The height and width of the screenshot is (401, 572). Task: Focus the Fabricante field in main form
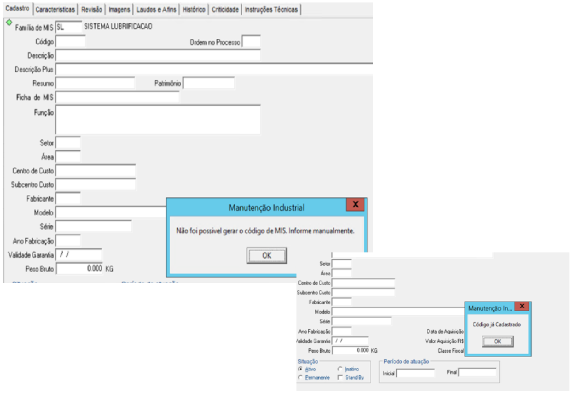[68, 198]
